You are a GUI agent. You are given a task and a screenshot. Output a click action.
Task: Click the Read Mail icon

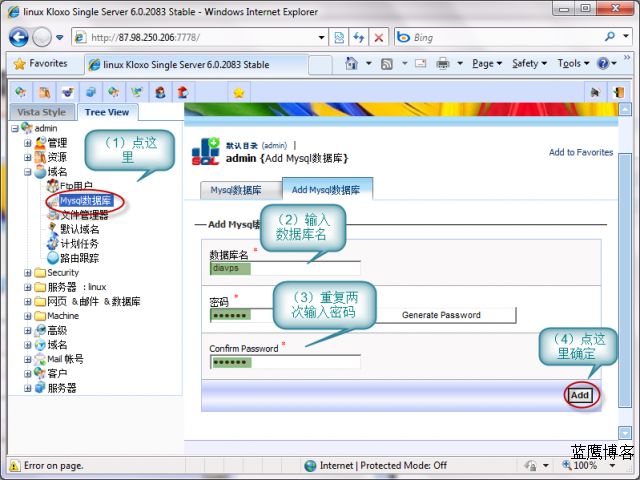pyautogui.click(x=420, y=63)
